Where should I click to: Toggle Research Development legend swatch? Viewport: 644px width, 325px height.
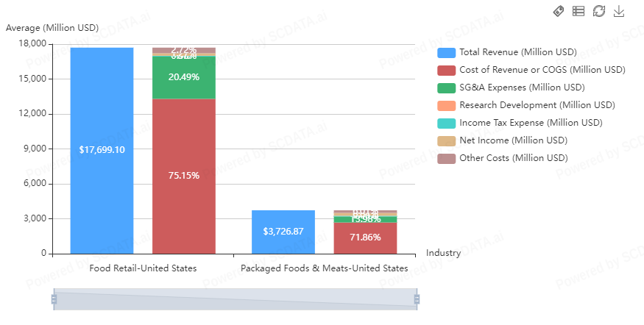446,105
